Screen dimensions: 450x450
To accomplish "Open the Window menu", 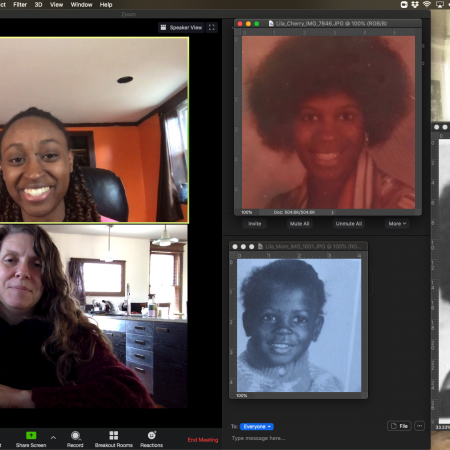I will pos(81,5).
